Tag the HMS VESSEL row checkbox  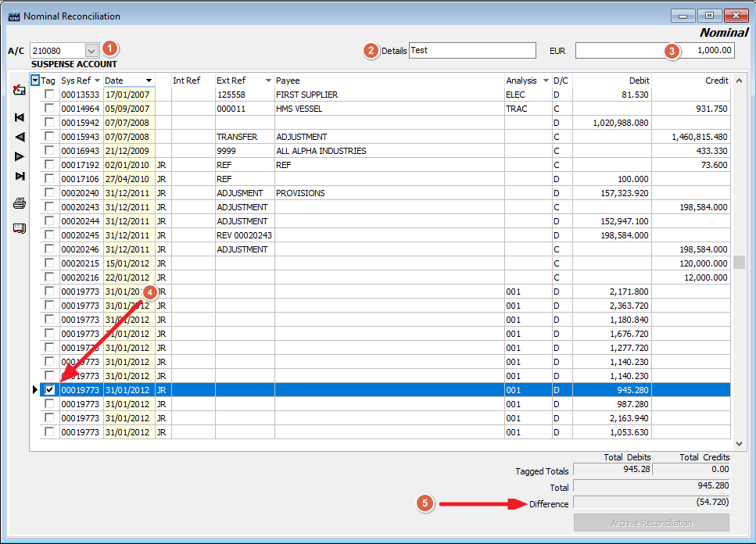49,108
